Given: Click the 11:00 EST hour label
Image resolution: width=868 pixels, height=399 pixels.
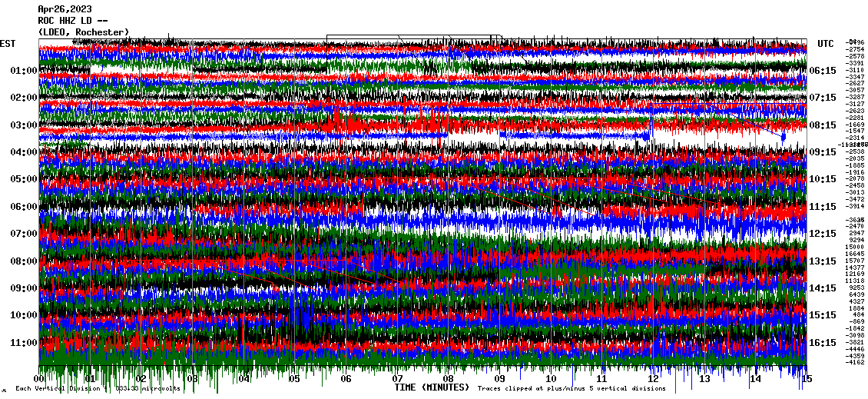Looking at the screenshot, I should click(25, 343).
